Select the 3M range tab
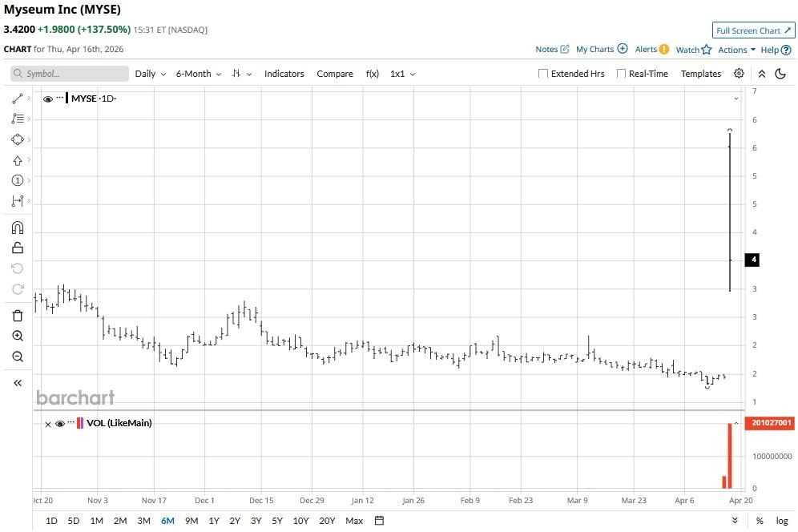The image size is (798, 532). pyautogui.click(x=144, y=521)
